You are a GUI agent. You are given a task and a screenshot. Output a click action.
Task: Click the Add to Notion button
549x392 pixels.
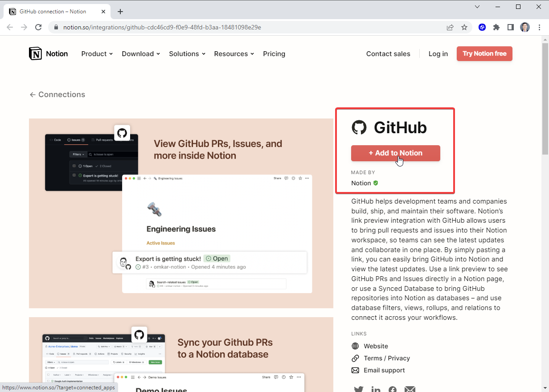pyautogui.click(x=395, y=153)
